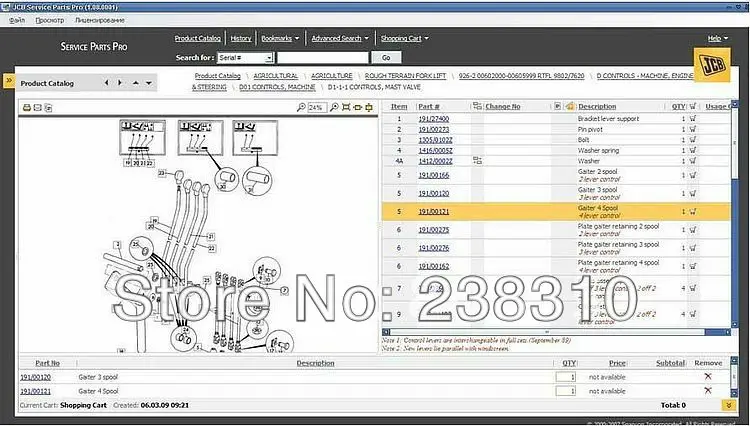Click the three-lever thumbnail above the diagram
The image size is (750, 426).
point(200,138)
